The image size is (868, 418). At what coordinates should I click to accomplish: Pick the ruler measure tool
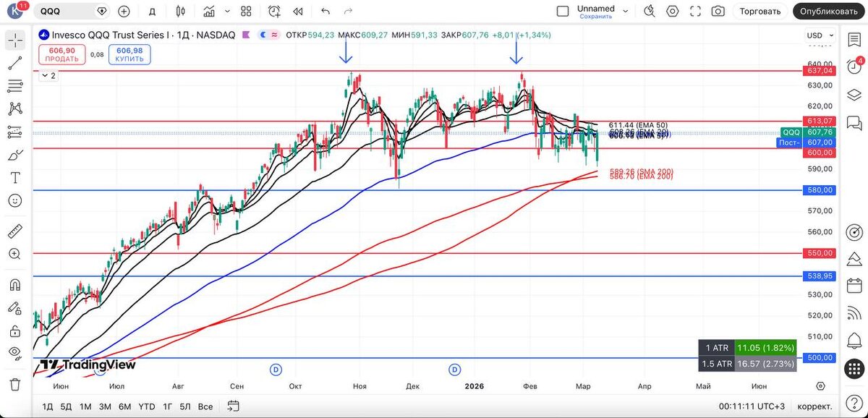15,231
